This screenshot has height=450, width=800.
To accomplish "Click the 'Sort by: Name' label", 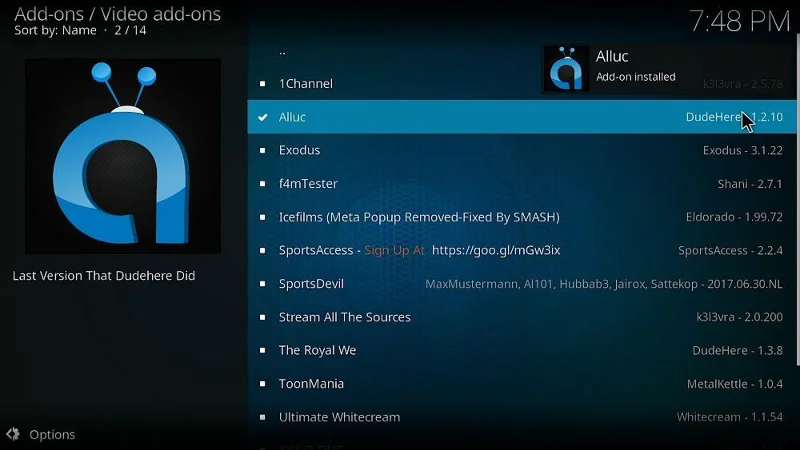I will (x=55, y=31).
